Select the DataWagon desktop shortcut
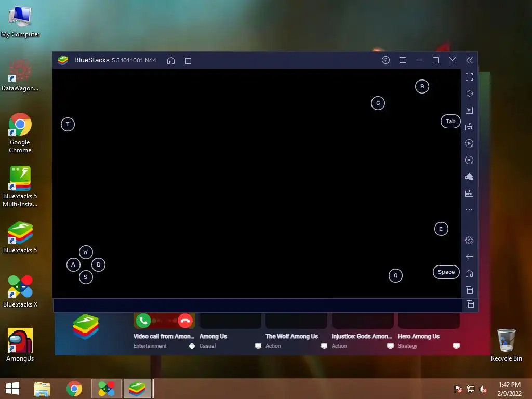The image size is (532, 399). click(x=20, y=75)
